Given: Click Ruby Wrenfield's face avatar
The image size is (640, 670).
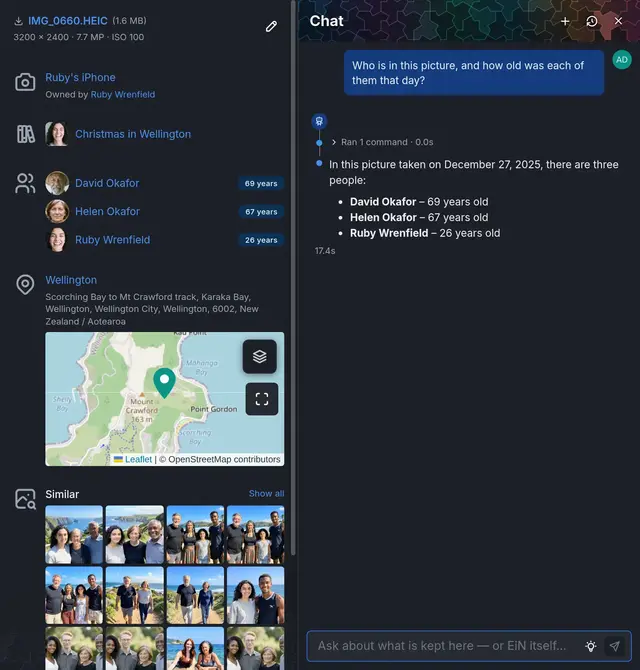Looking at the screenshot, I should point(57,240).
